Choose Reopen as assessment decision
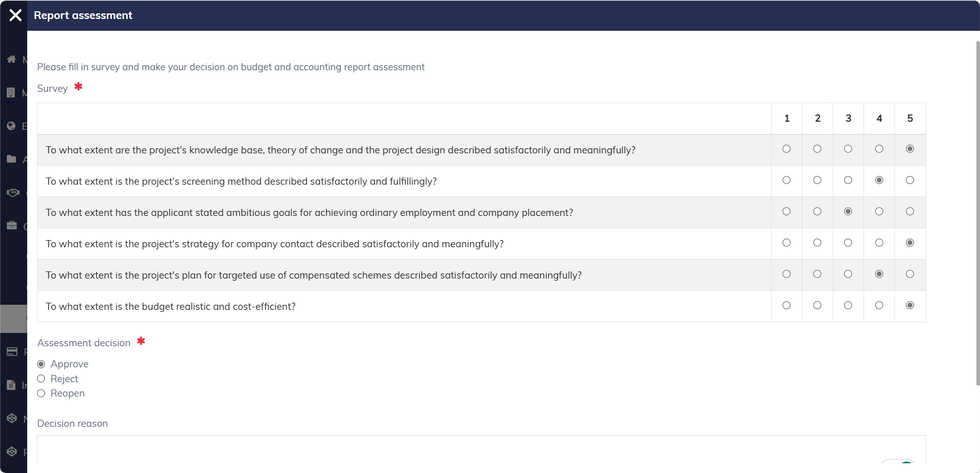The height and width of the screenshot is (473, 980). 41,393
